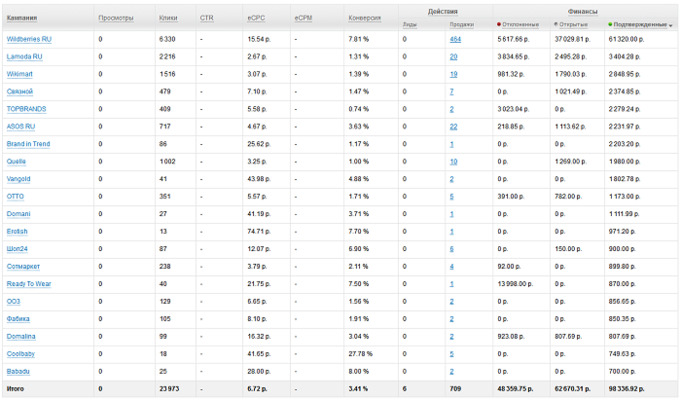Open the OTTO campaign link
This screenshot has height=400, width=681.
point(15,196)
